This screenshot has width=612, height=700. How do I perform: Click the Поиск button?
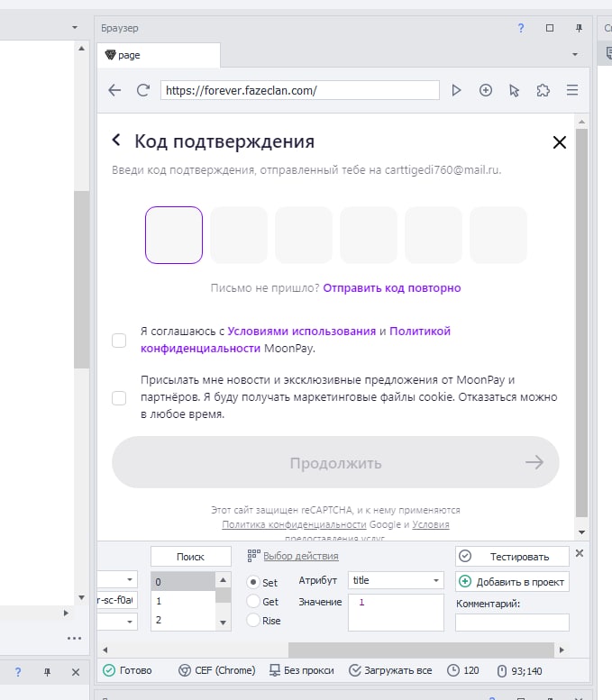coord(191,557)
